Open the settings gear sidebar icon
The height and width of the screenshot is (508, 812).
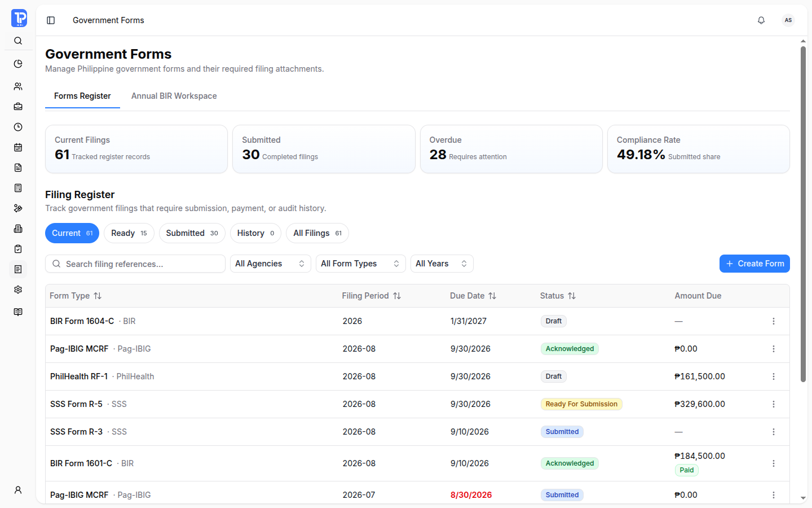point(18,290)
